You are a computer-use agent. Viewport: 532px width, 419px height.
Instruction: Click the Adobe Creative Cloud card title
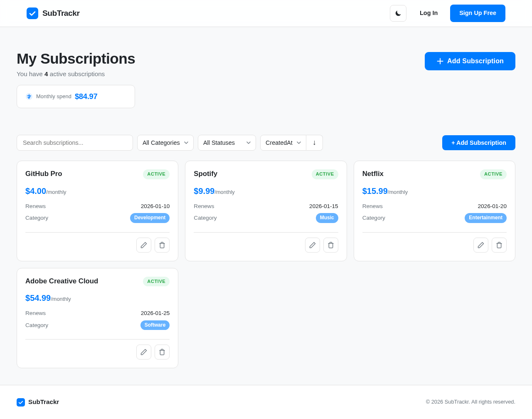(x=62, y=281)
